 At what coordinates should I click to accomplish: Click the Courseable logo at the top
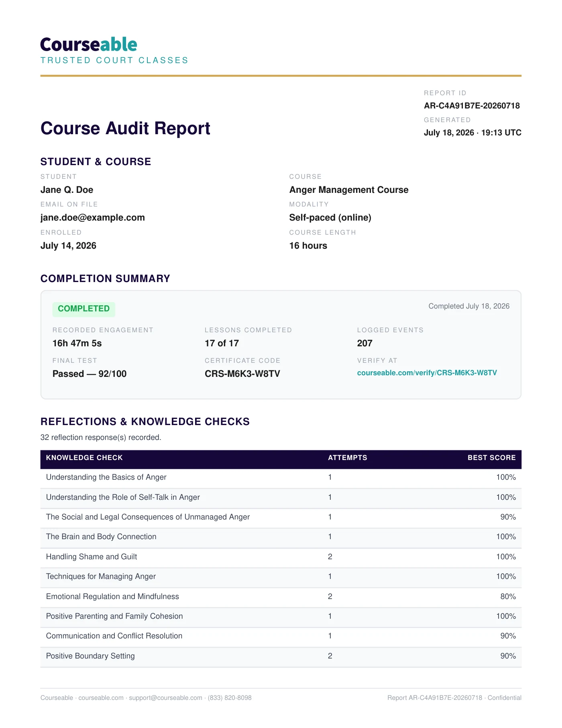tap(89, 45)
